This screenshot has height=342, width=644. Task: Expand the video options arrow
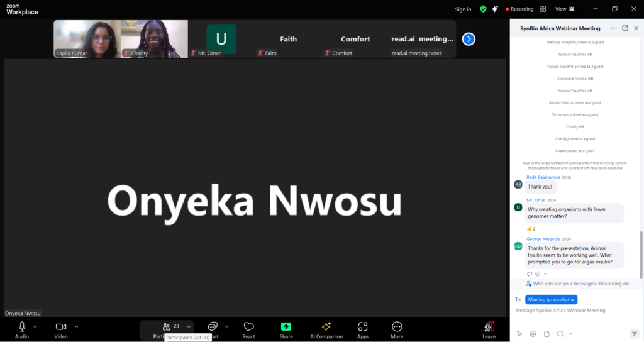coord(77,326)
